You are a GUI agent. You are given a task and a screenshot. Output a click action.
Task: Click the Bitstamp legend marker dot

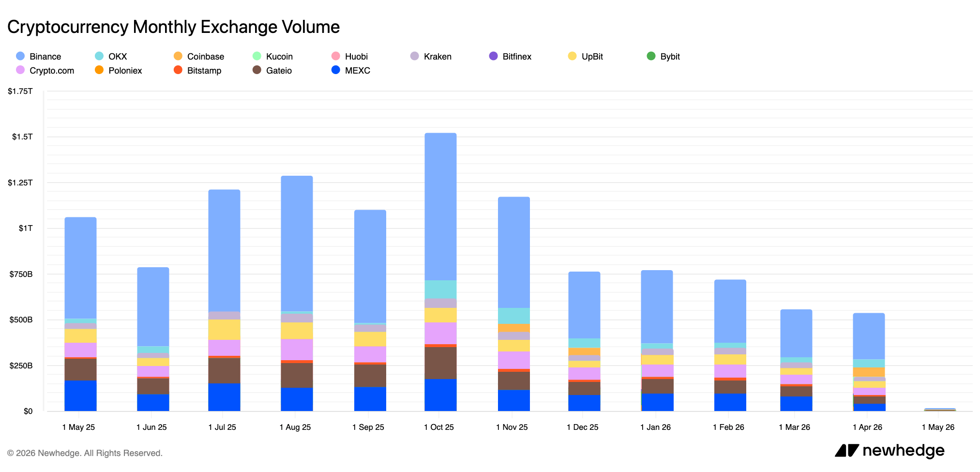[178, 70]
